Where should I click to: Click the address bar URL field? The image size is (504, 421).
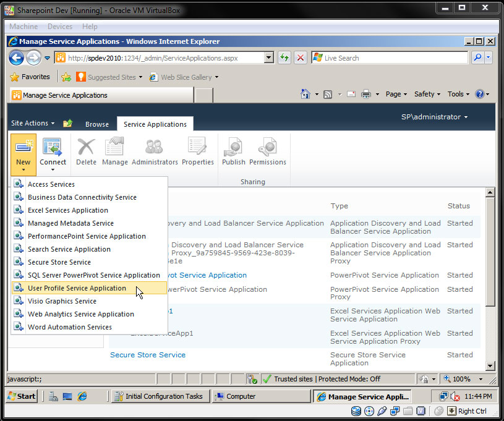pyautogui.click(x=160, y=58)
